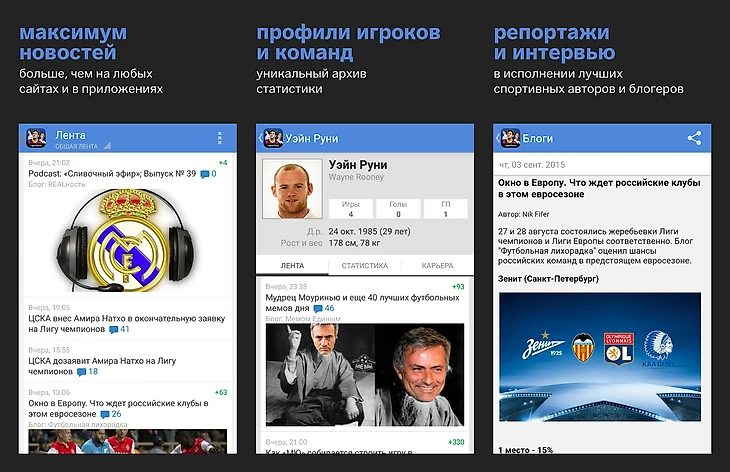Tap the date чт, 03 сент. 2015

click(532, 165)
